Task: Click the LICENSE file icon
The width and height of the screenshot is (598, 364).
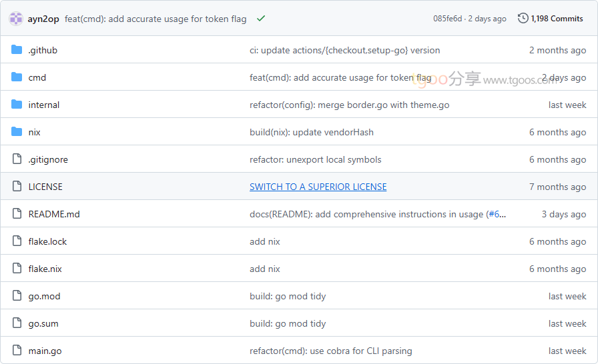Action: (17, 187)
